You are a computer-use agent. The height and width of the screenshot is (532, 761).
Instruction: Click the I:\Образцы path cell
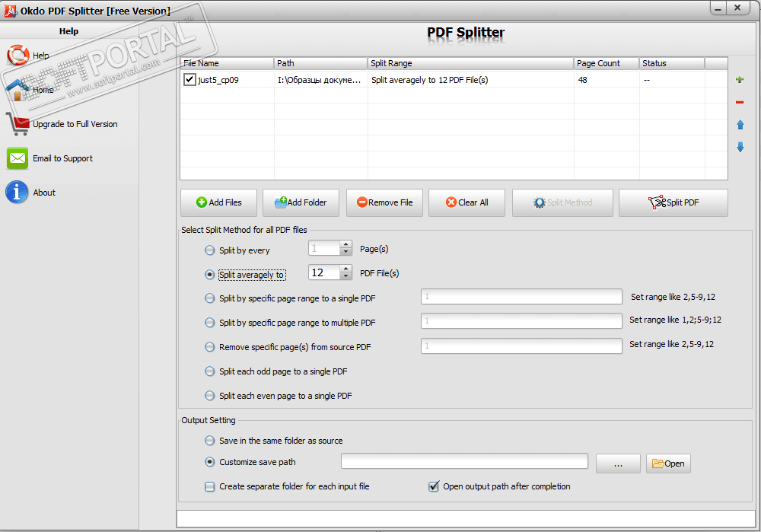pos(320,80)
